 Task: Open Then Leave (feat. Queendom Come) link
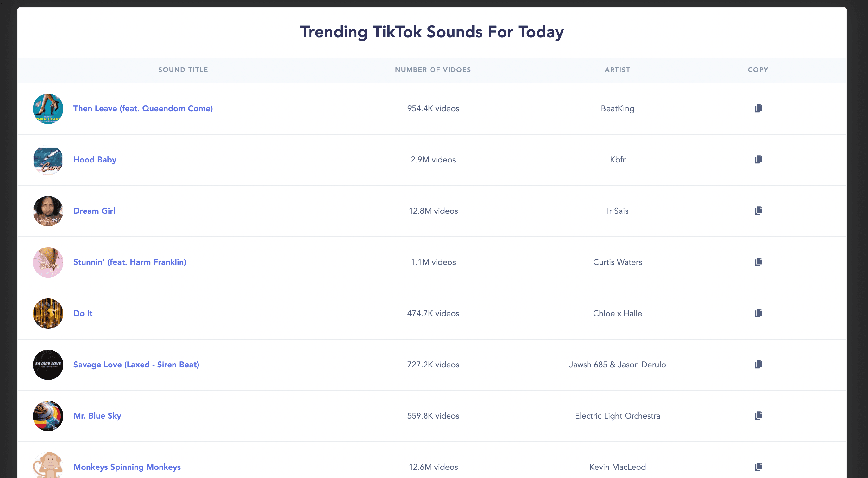[x=143, y=108]
